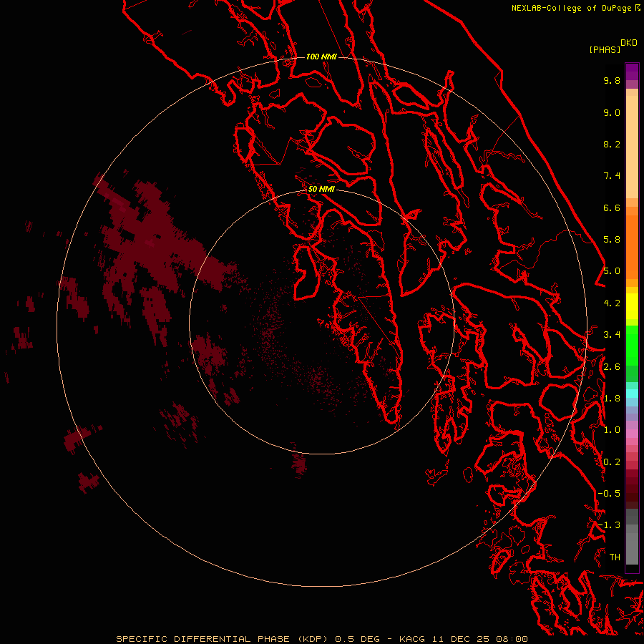This screenshot has height=644, width=644.
Task: Click the "[PHAS]" label above the legend
Action: (x=605, y=49)
